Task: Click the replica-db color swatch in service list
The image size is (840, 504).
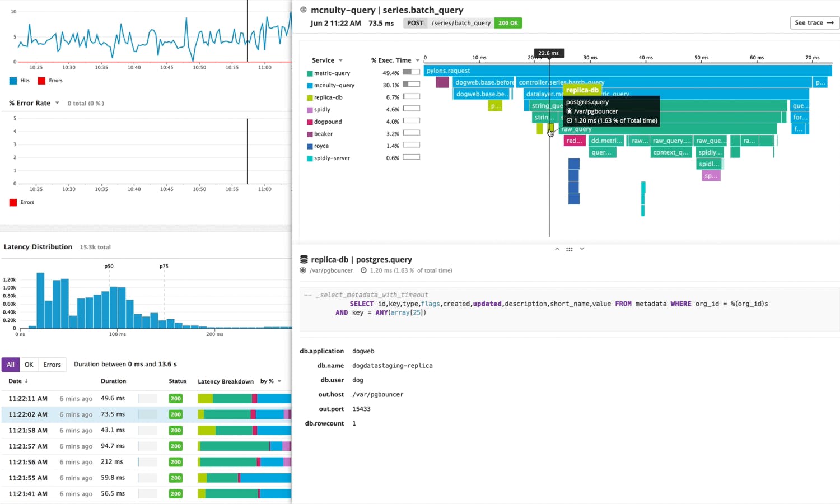Action: click(x=310, y=97)
